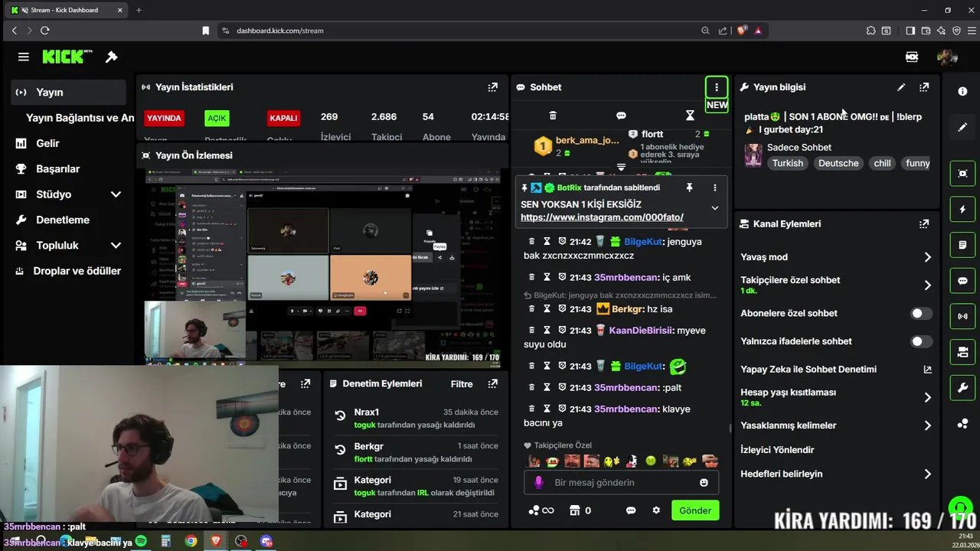Pop out the Yayın bilgisi panel

click(924, 87)
